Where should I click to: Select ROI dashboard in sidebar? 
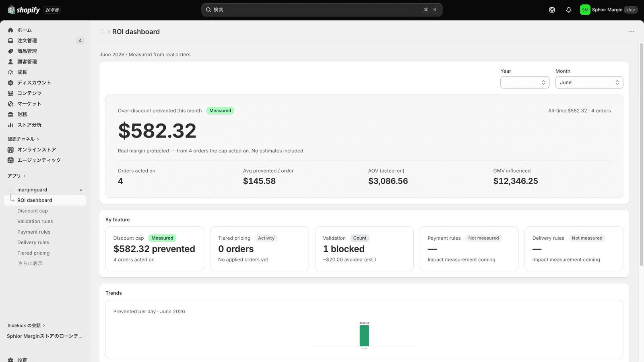45,200
